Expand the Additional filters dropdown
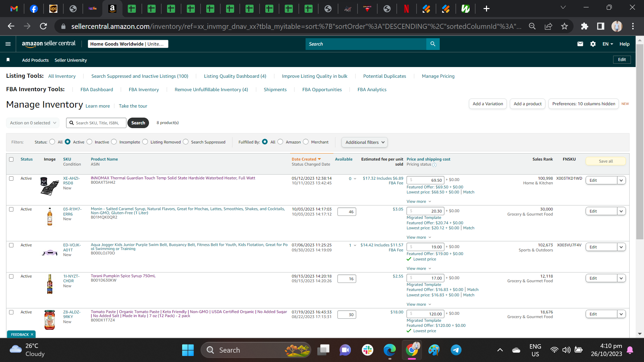This screenshot has height=362, width=644. coord(365,142)
